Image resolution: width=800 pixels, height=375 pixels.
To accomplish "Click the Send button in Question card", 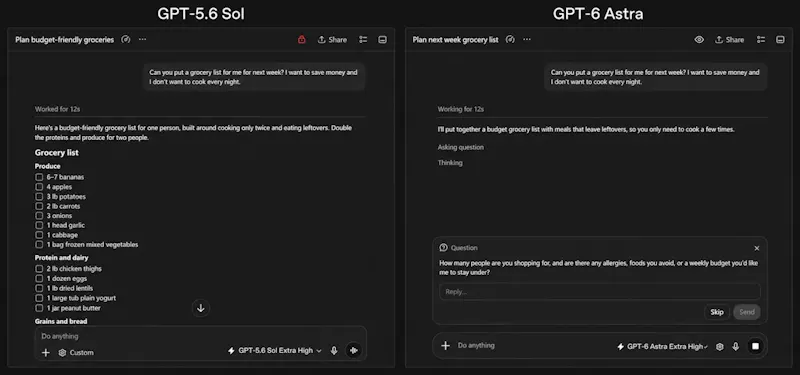I will click(747, 312).
